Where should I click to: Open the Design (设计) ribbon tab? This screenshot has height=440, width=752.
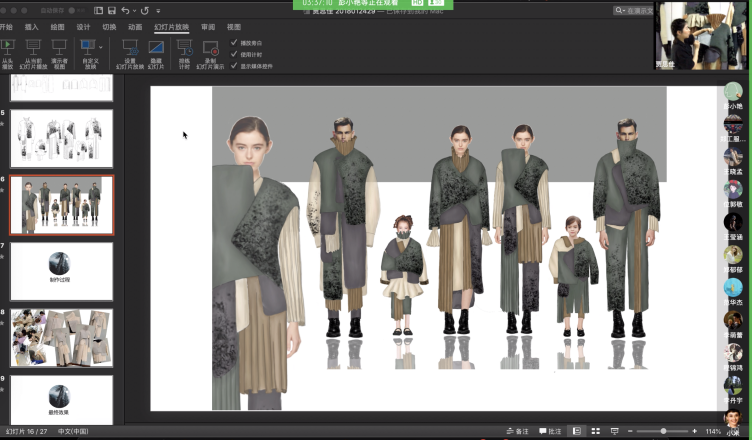pos(83,27)
